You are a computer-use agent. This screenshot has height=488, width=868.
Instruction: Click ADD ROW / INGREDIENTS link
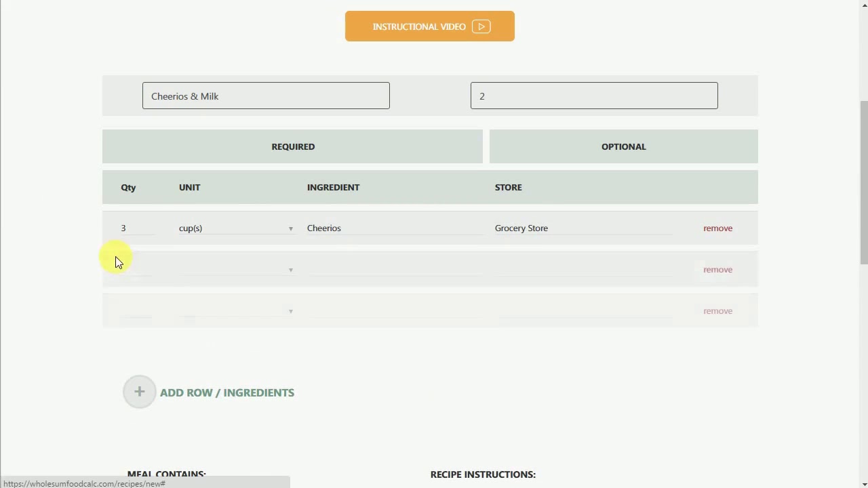click(x=227, y=392)
